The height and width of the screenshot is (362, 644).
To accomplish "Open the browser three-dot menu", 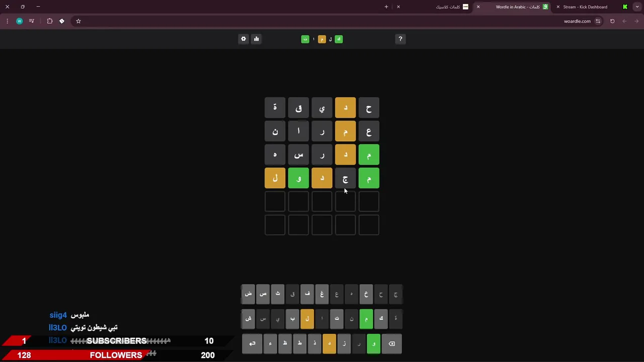I will pos(7,21).
